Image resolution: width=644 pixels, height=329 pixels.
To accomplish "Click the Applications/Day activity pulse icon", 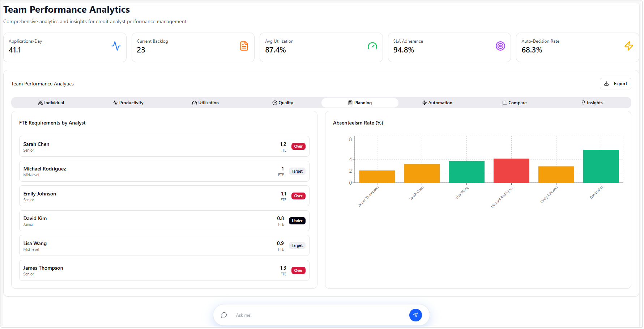I will [116, 46].
